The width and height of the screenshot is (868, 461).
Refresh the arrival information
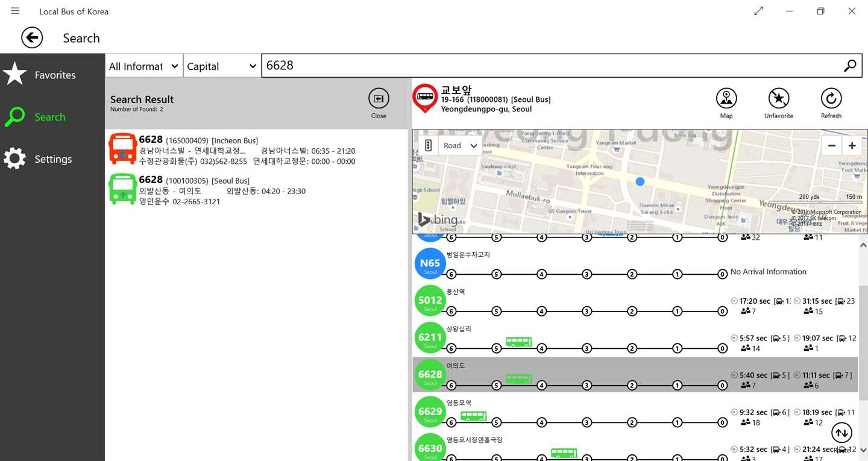point(831,103)
